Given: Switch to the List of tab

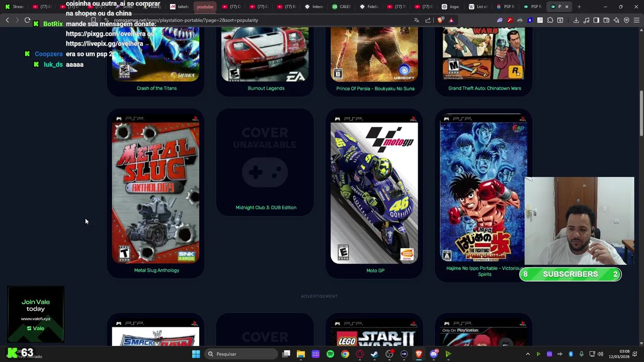Looking at the screenshot, I should coord(478,7).
